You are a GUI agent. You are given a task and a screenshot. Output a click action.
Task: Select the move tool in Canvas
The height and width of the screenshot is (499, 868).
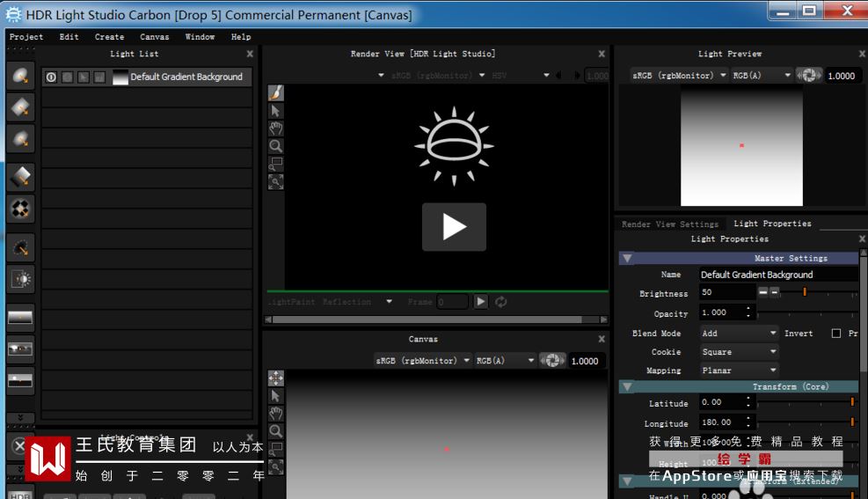pos(275,378)
